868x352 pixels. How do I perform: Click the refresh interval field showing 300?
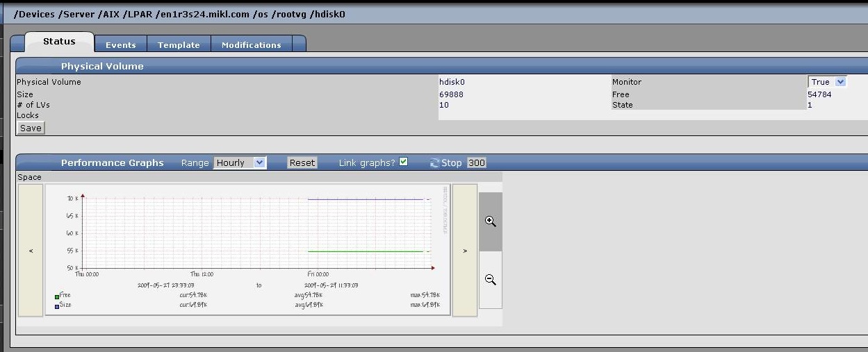tap(476, 162)
